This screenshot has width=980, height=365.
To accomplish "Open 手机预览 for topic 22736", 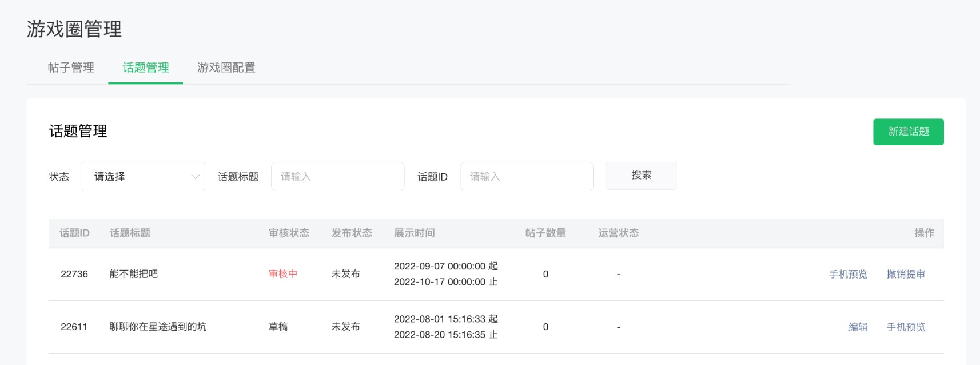I will point(848,275).
